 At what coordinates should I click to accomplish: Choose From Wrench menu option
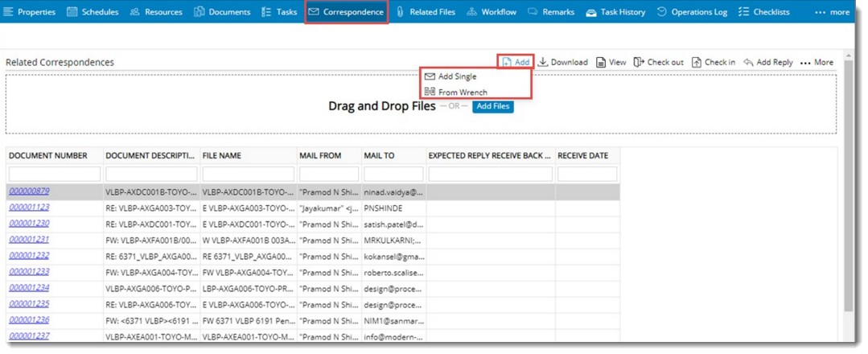[461, 92]
